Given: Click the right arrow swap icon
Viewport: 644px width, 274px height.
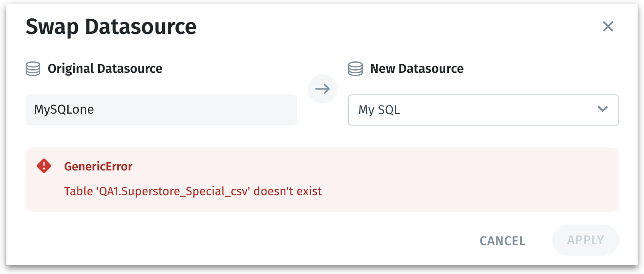Looking at the screenshot, I should pyautogui.click(x=322, y=89).
